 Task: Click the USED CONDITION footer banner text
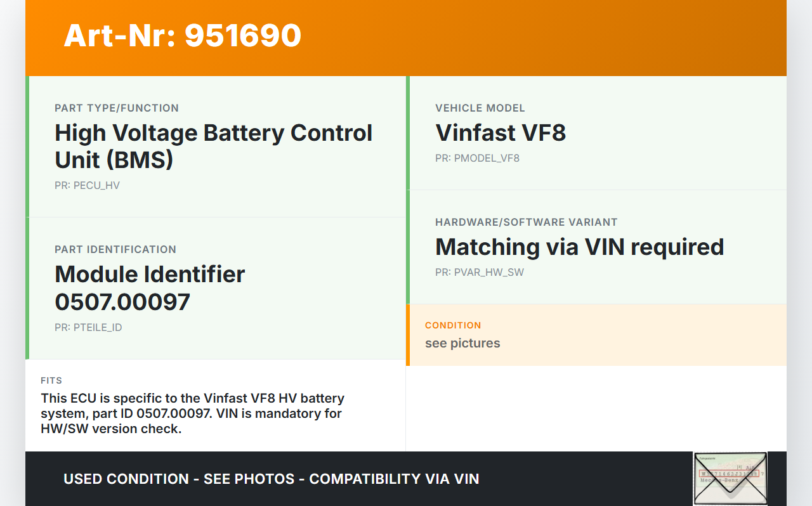pyautogui.click(x=271, y=479)
